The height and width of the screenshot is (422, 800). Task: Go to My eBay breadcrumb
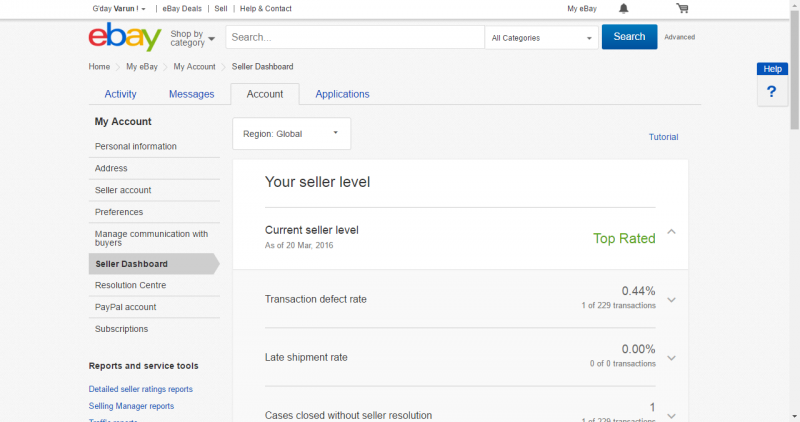[142, 67]
